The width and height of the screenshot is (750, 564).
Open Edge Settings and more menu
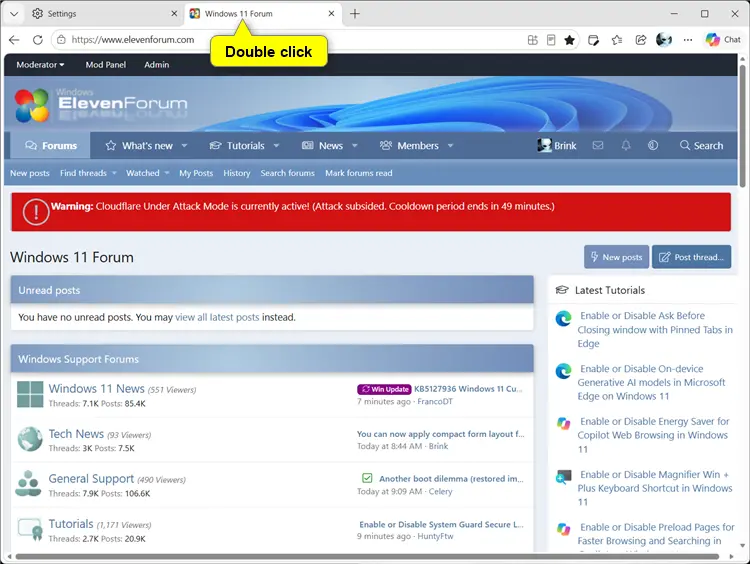point(688,40)
